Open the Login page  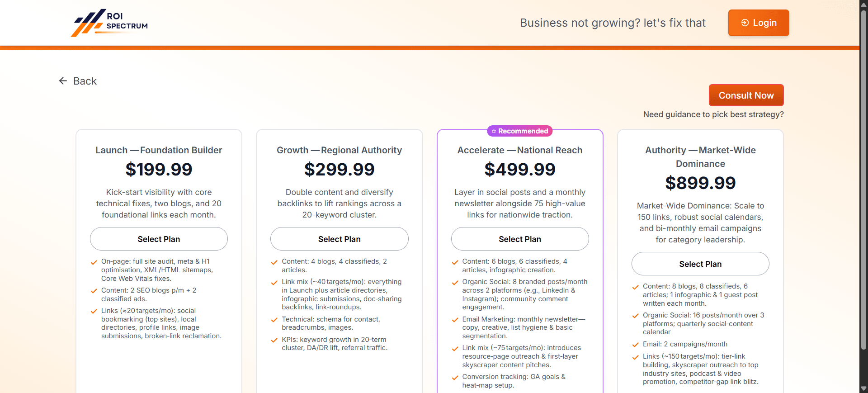[759, 23]
